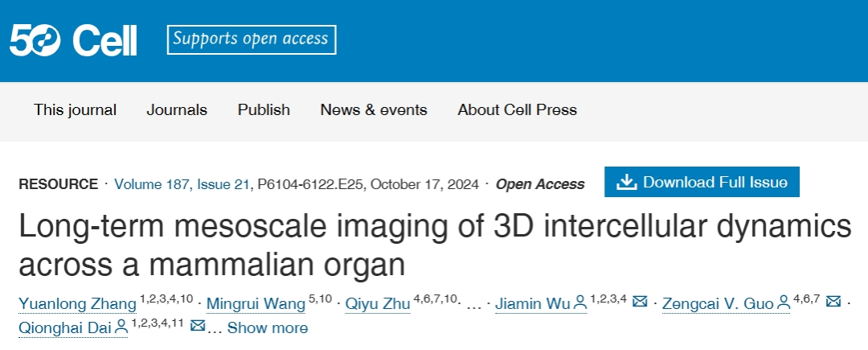
Task: Click the envelope icon after Qionghai Dai
Action: (198, 327)
